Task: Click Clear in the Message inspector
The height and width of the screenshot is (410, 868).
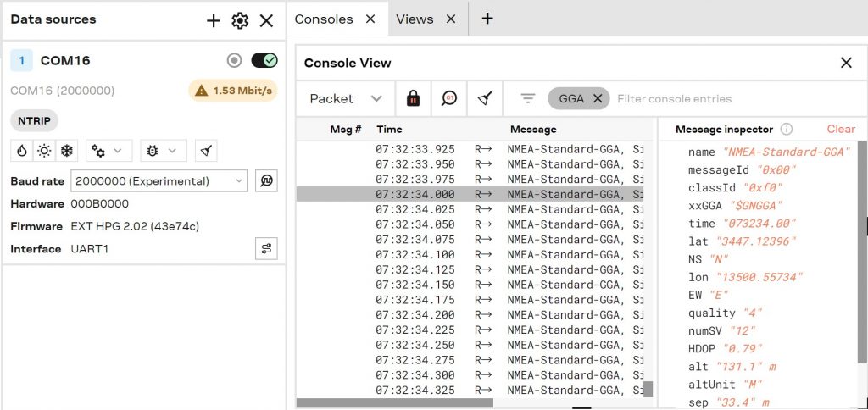Action: pos(841,129)
